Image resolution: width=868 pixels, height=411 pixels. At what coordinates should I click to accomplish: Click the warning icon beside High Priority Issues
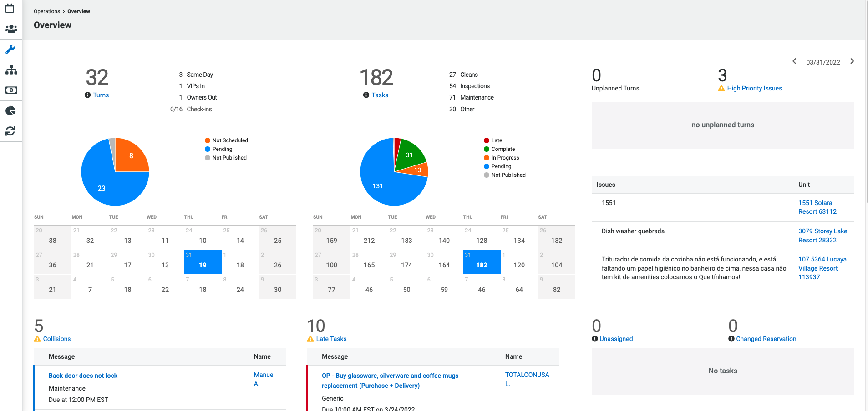click(x=721, y=88)
